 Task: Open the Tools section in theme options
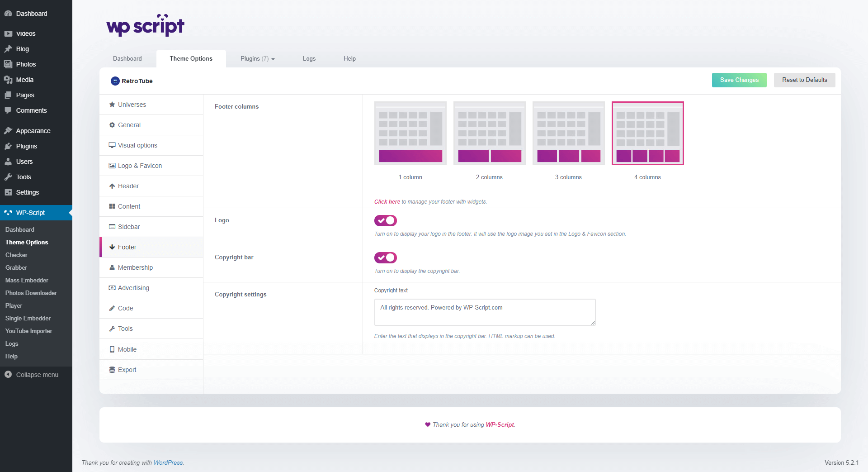coord(151,329)
